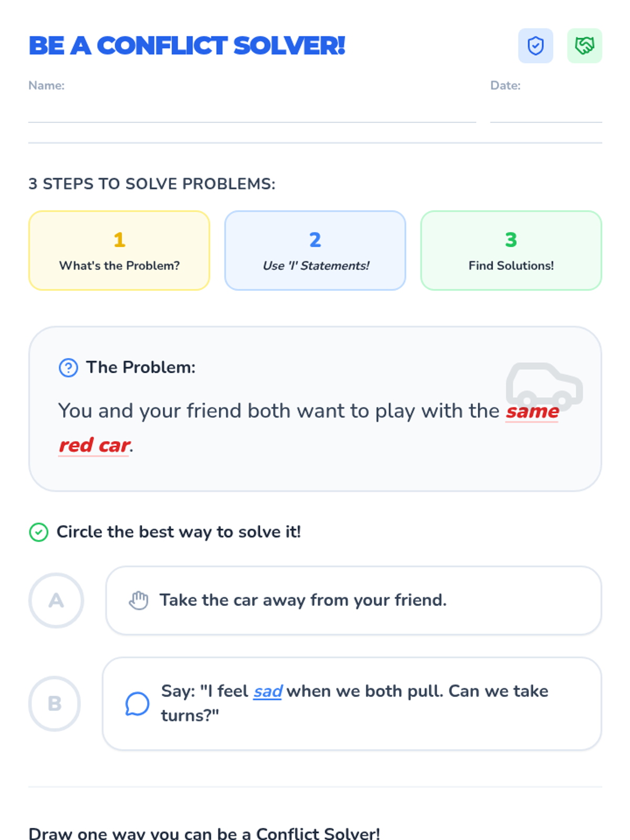630x840 pixels.
Task: Select answer circle B
Action: point(55,703)
